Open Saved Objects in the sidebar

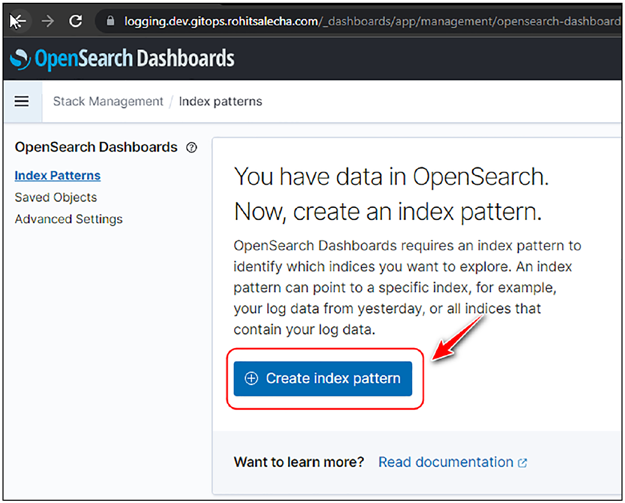click(x=56, y=197)
